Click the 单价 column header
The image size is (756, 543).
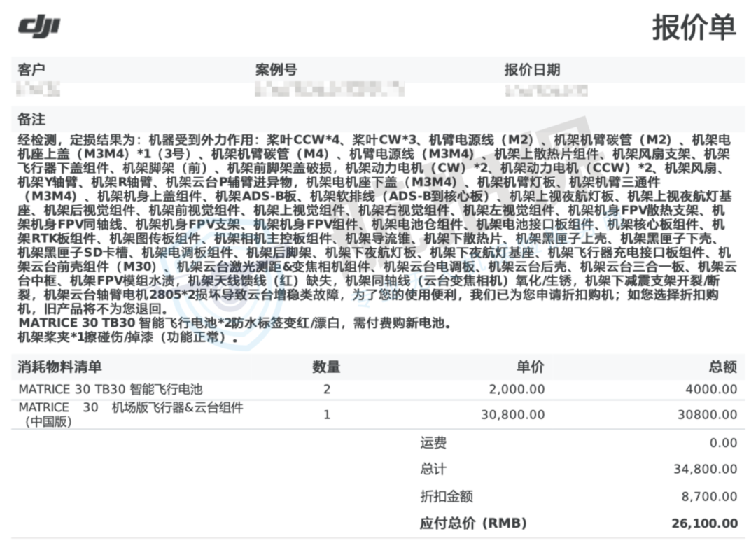click(x=531, y=367)
